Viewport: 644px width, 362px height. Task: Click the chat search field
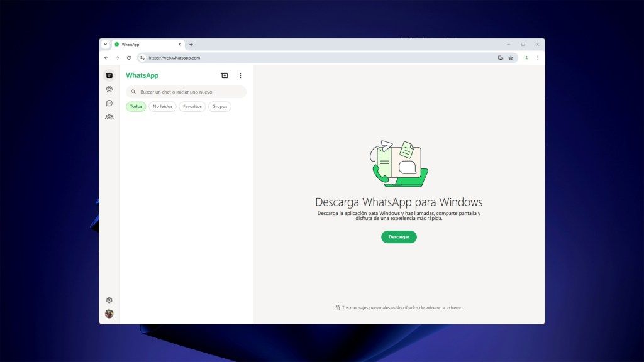(186, 92)
